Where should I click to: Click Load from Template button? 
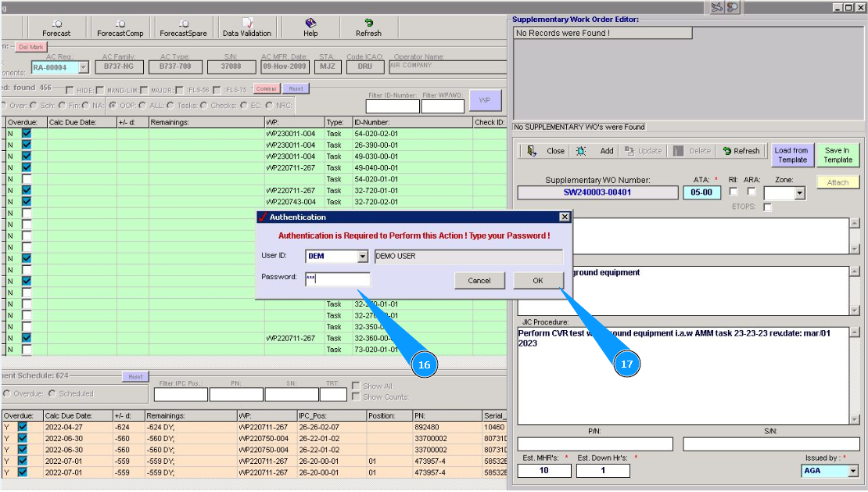792,155
